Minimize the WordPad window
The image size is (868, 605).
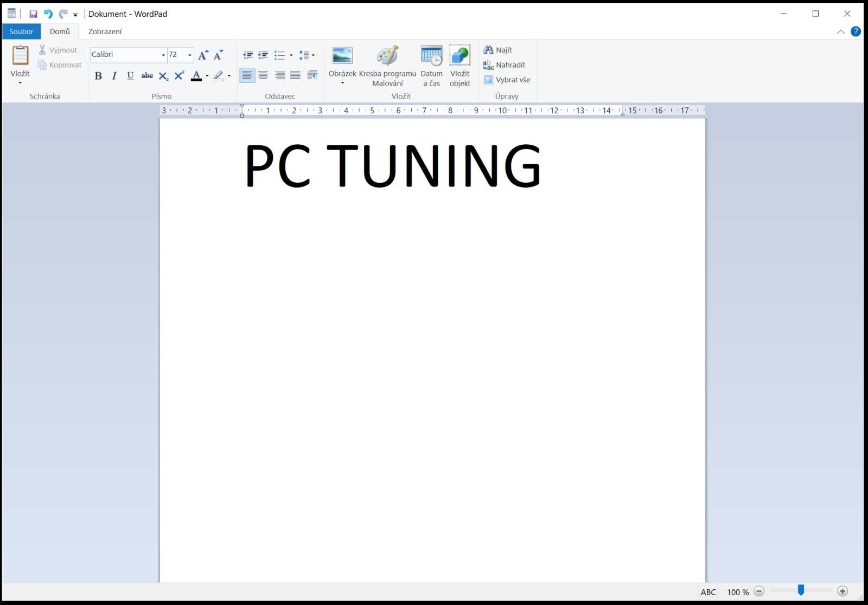click(783, 14)
